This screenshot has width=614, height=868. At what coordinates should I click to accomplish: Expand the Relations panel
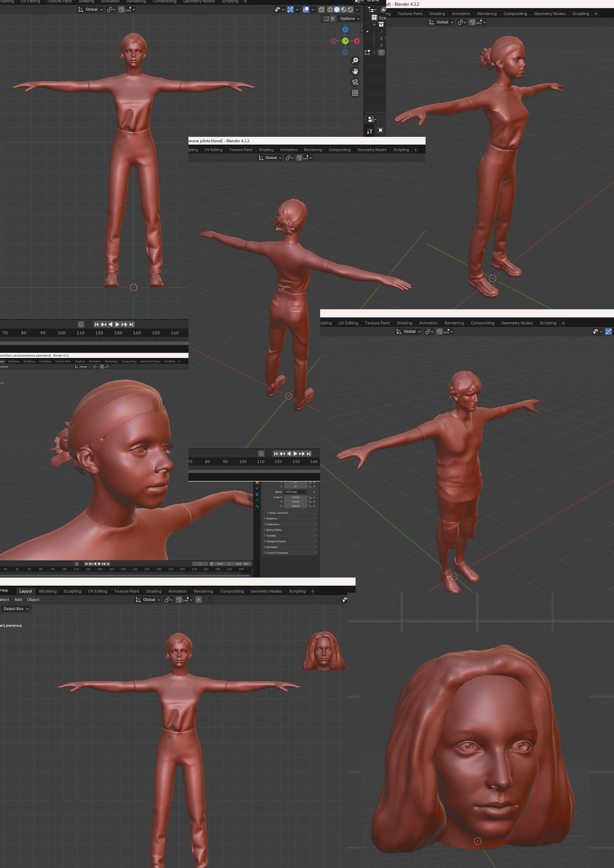290,519
